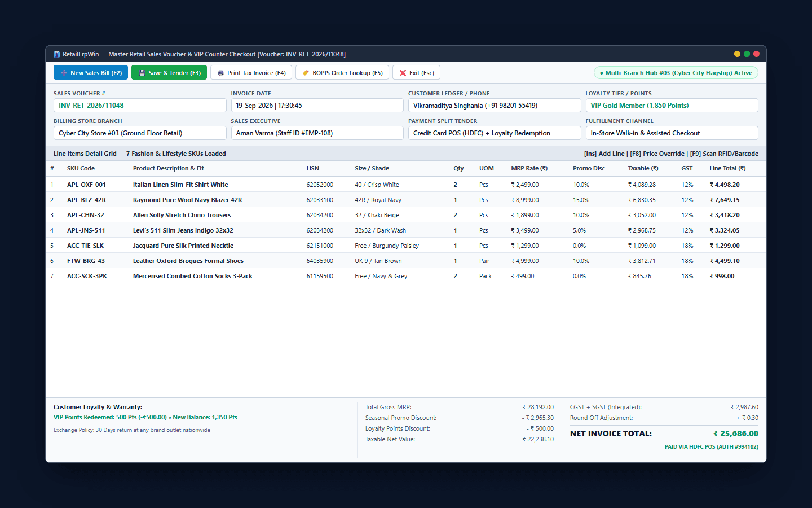This screenshot has width=812, height=508.
Task: Click the floppy disk icon on Save & Tender
Action: pos(142,73)
